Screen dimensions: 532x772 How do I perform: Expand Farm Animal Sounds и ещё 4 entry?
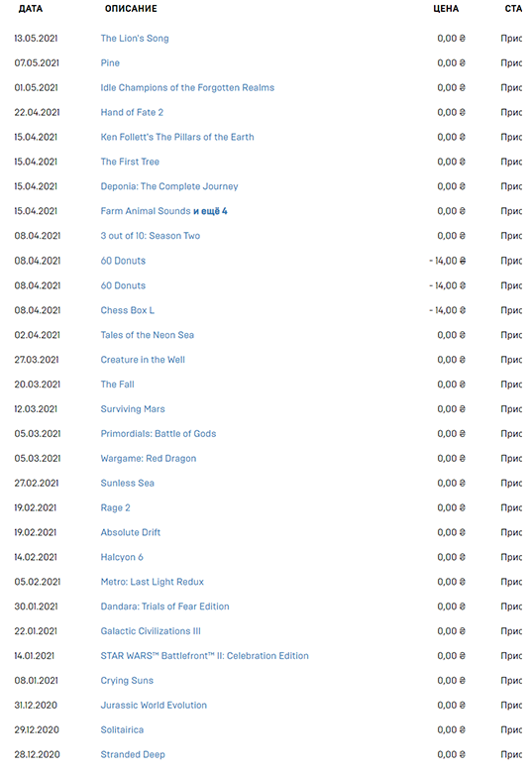[163, 211]
